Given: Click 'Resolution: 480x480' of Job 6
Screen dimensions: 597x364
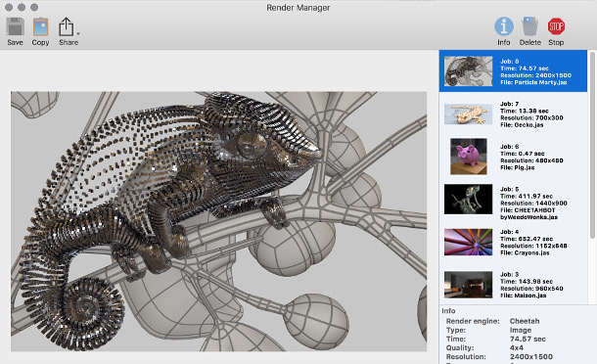Looking at the screenshot, I should 531,160.
